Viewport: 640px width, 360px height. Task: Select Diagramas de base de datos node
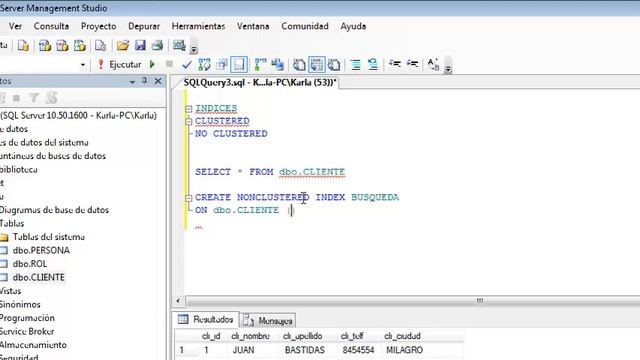coord(54,210)
